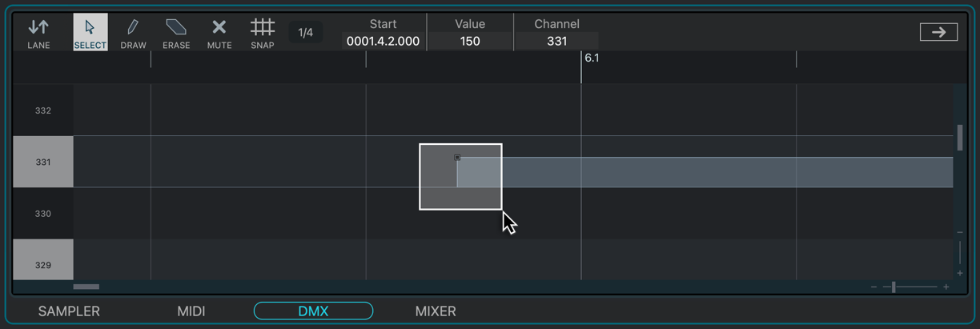Click the vertical zoom-in plus icon

[960, 273]
